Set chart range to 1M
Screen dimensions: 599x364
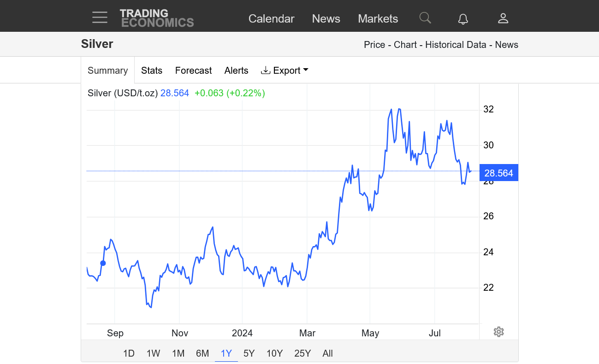tap(178, 353)
